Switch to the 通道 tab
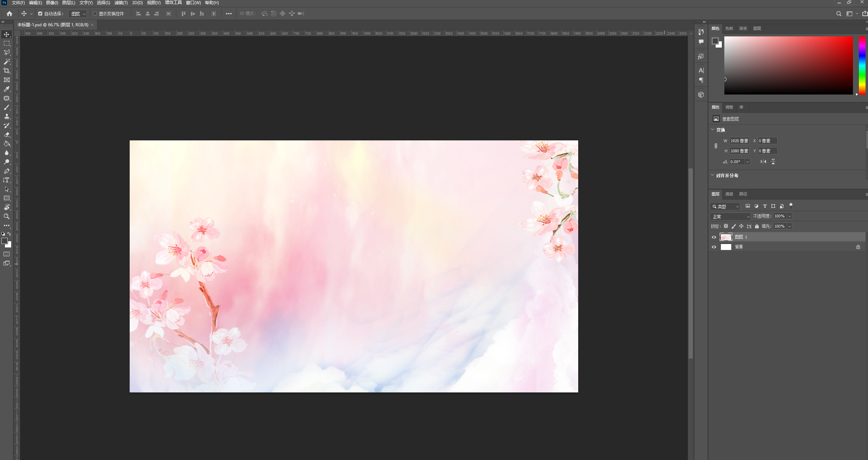 [729, 194]
